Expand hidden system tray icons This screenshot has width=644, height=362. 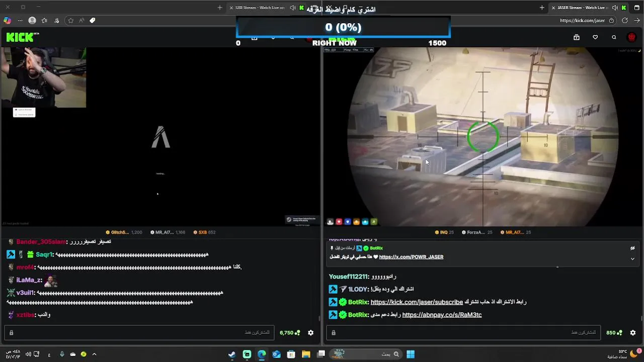pyautogui.click(x=94, y=354)
